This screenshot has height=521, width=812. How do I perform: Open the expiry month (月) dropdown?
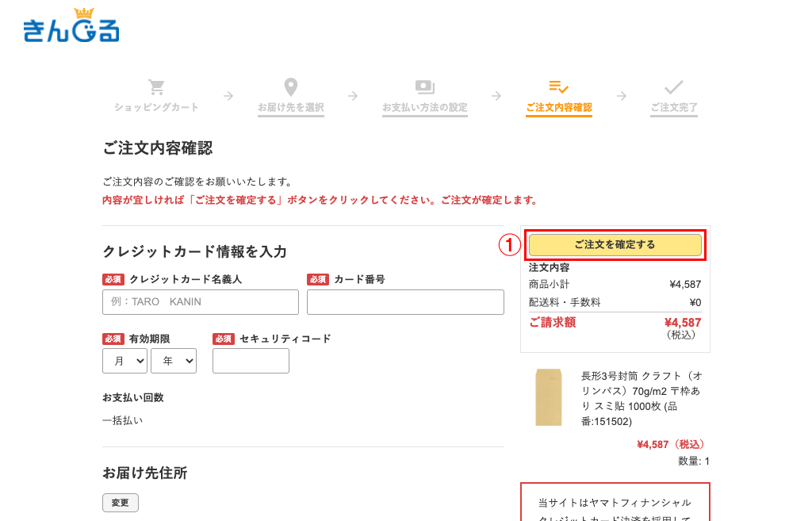pos(124,361)
